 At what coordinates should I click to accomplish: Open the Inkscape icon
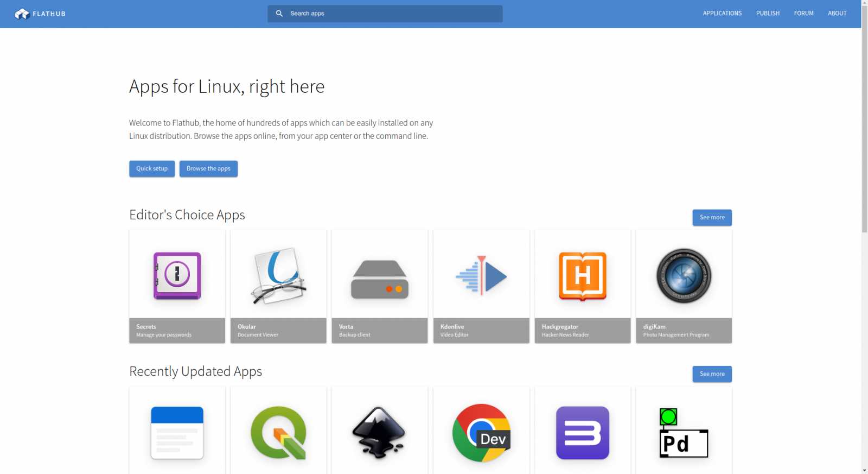pos(380,433)
